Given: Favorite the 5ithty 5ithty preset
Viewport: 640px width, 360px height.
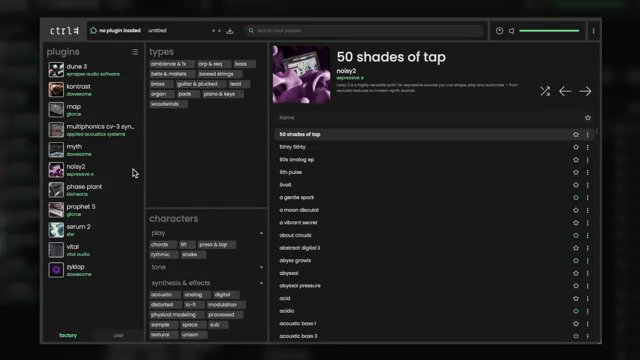Looking at the screenshot, I should 576,147.
